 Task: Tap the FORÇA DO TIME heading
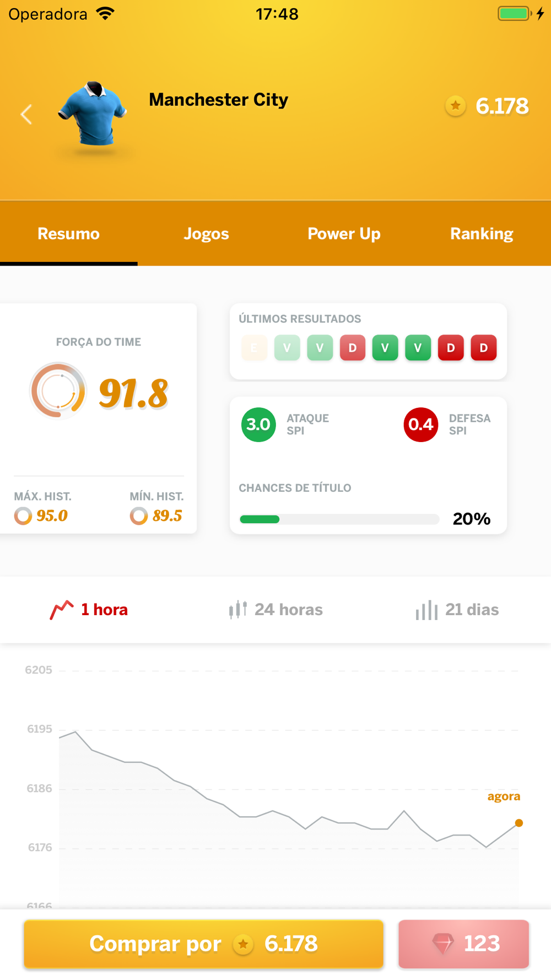[99, 342]
